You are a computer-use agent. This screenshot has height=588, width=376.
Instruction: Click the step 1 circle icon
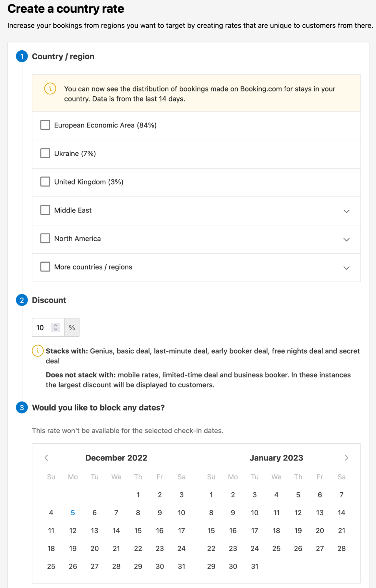[22, 56]
